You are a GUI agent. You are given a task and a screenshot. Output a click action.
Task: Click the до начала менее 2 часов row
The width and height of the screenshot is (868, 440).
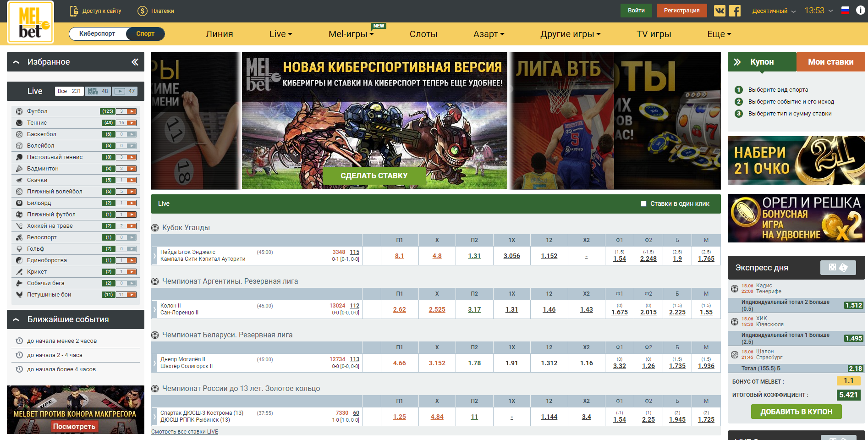pos(76,341)
